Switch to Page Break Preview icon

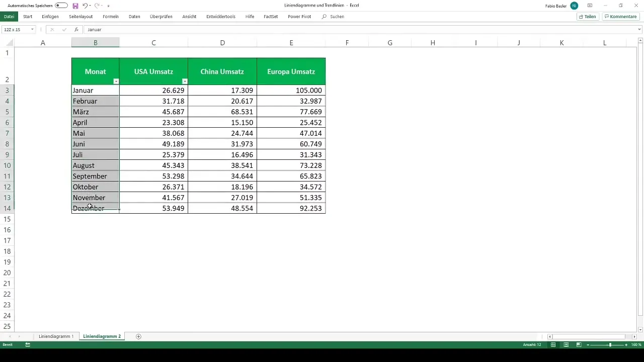tap(579, 345)
